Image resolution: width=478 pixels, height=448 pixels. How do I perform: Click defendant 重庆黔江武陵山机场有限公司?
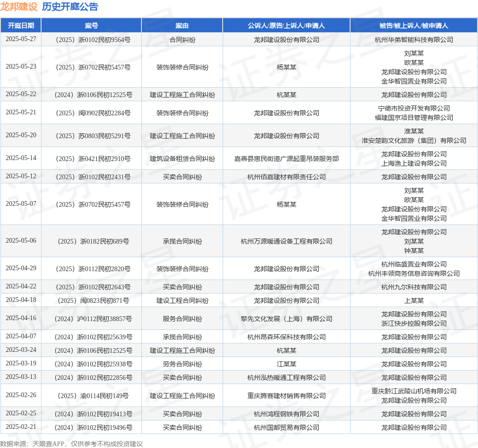click(414, 392)
